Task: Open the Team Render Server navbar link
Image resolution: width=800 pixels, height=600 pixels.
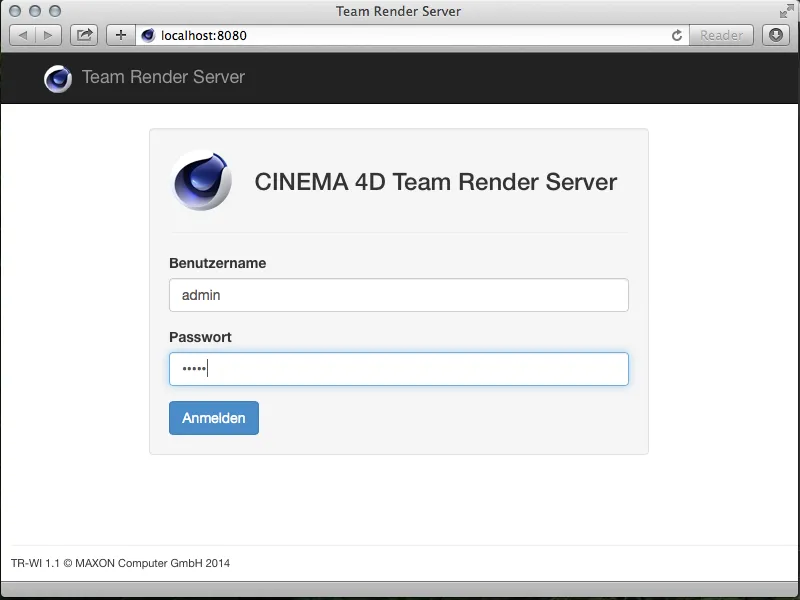Action: pyautogui.click(x=164, y=77)
